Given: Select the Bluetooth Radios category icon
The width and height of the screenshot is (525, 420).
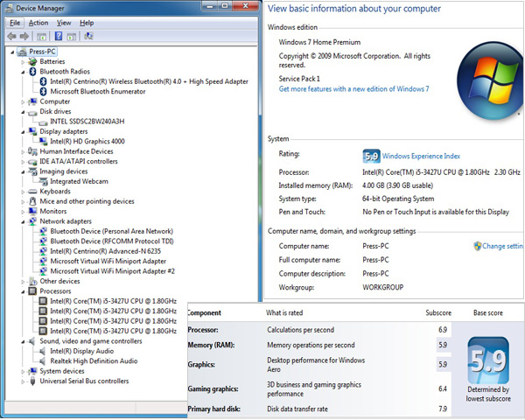Looking at the screenshot, I should pyautogui.click(x=32, y=72).
